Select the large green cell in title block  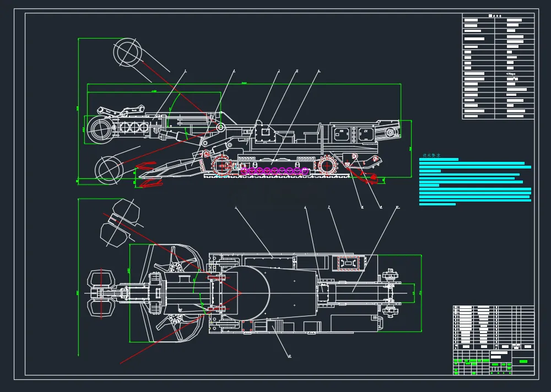[x=523, y=361]
